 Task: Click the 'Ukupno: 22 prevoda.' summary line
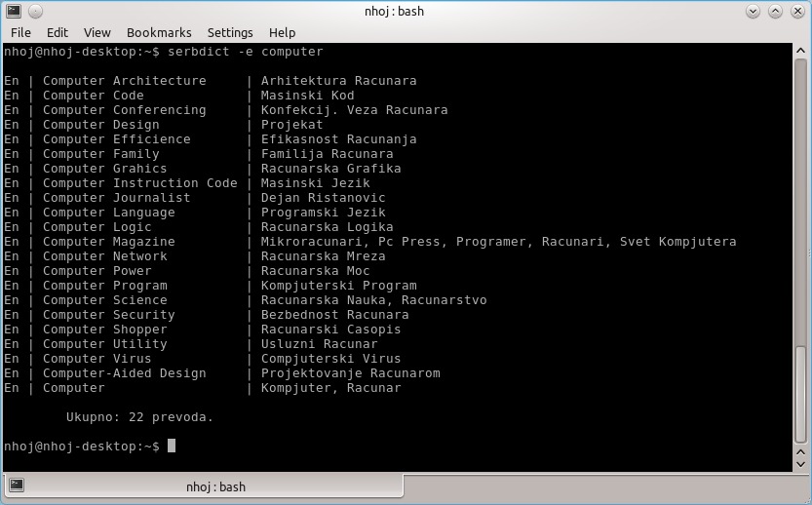[x=139, y=417]
